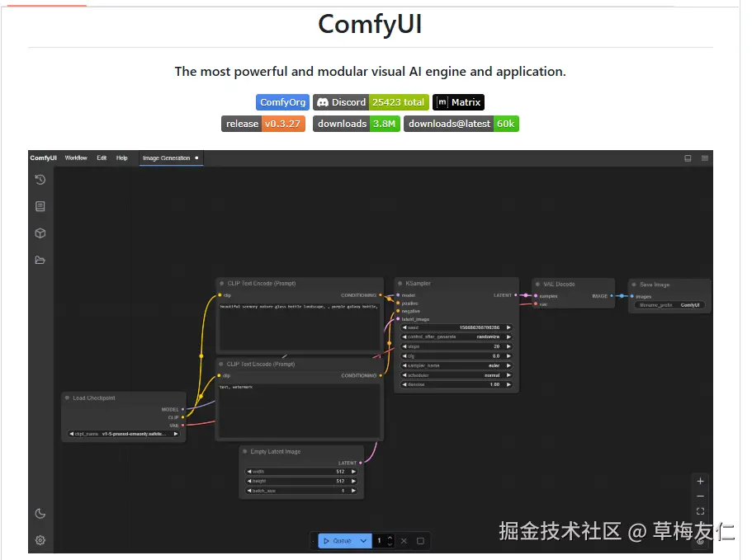The height and width of the screenshot is (560, 752).
Task: Click the unsaved dot on Image Generation tab
Action: (x=196, y=158)
